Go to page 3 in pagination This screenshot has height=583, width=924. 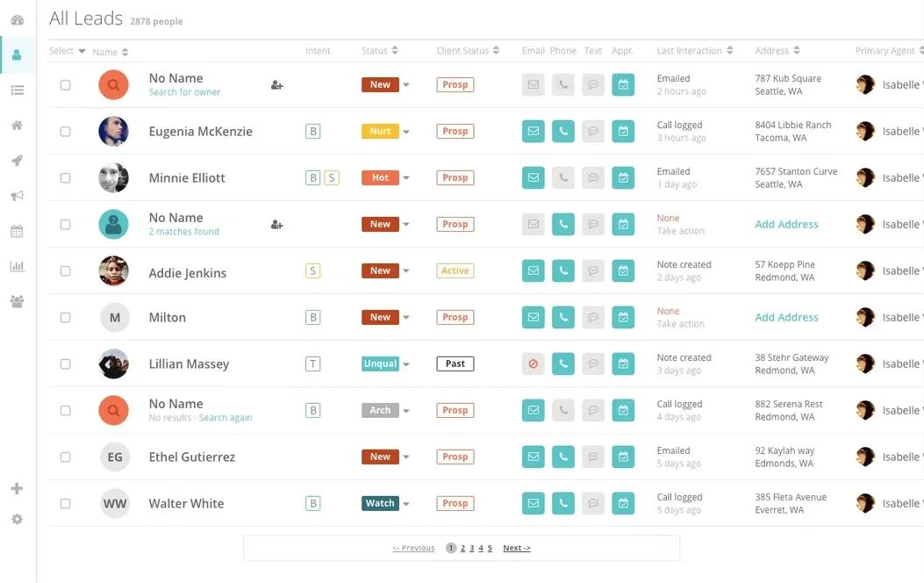(x=471, y=548)
